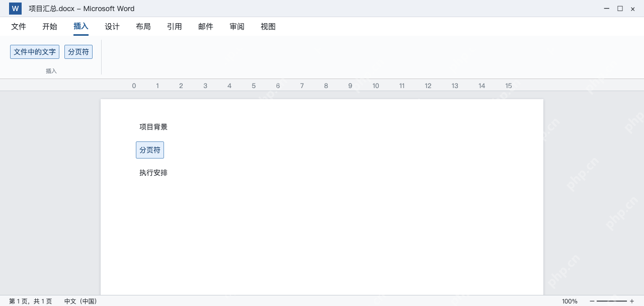Click the page count in status bar
Screen dimensions: 644x306
click(31, 301)
